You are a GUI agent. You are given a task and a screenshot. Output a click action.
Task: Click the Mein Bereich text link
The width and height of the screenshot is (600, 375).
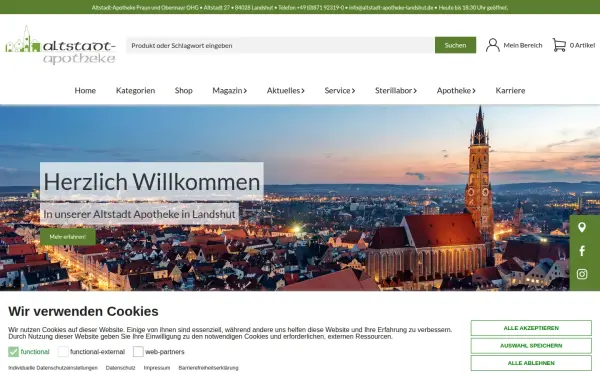(523, 45)
